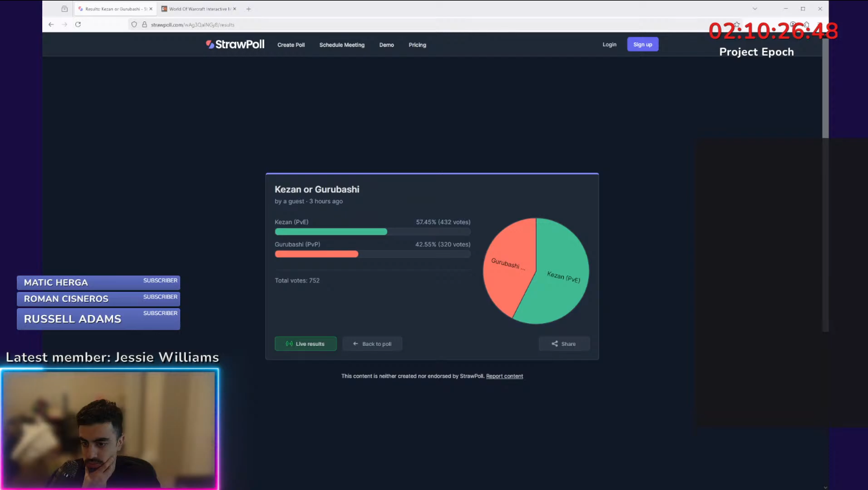Open a new browser tab
This screenshot has height=490, width=868.
tap(249, 9)
